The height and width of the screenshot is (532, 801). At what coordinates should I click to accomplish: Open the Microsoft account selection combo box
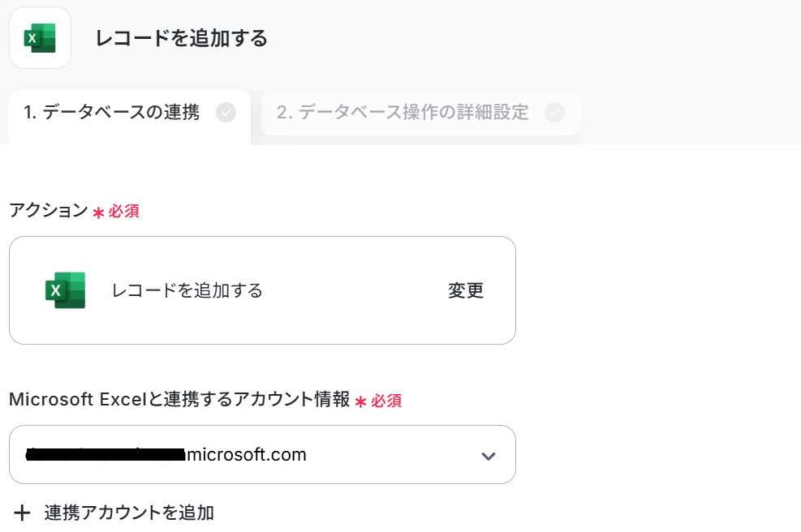[x=262, y=455]
